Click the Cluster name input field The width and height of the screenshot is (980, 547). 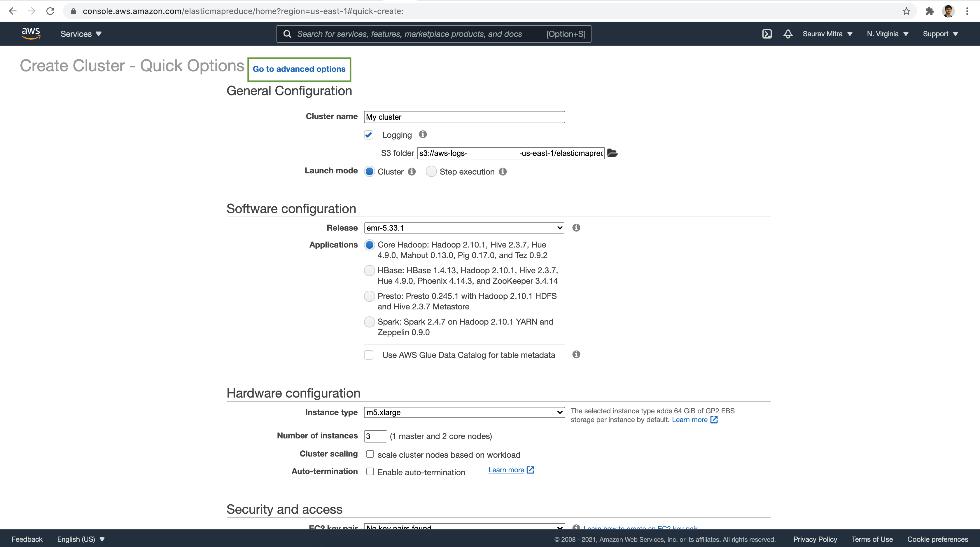point(464,117)
